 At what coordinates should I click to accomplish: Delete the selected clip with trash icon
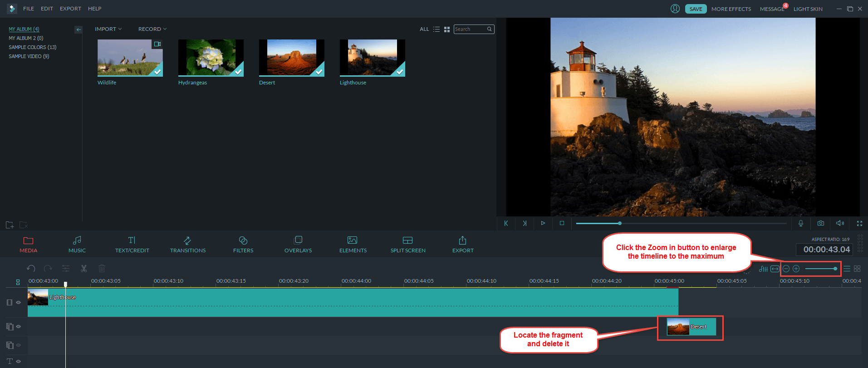(102, 269)
